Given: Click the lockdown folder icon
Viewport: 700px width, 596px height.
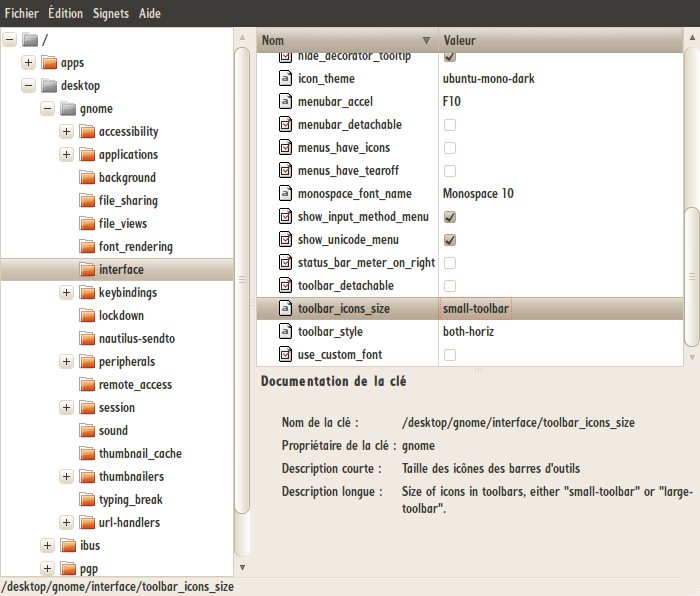Looking at the screenshot, I should (87, 315).
